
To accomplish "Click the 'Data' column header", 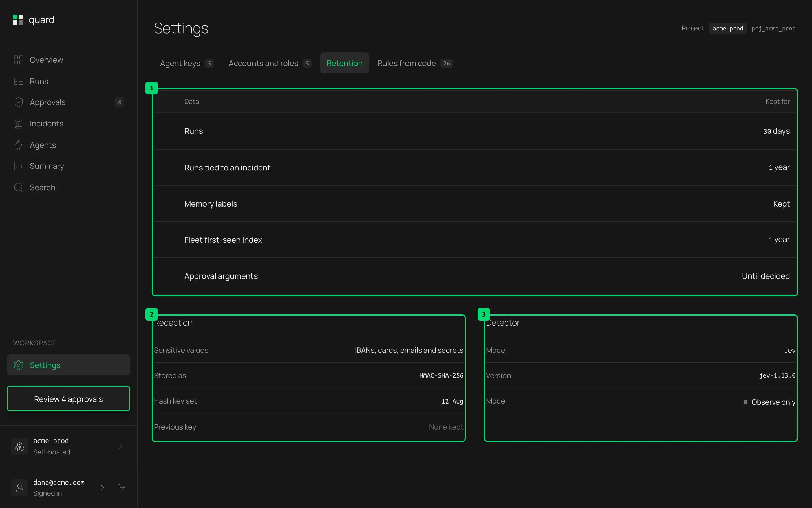I will tap(192, 102).
